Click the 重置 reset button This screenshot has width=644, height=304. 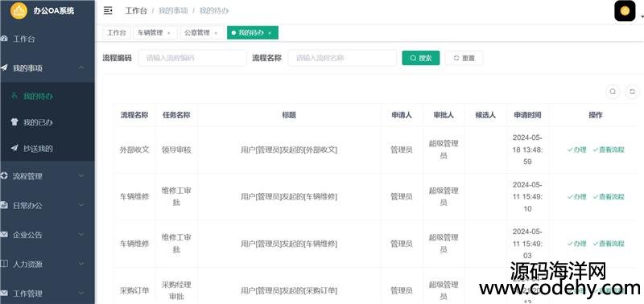click(464, 58)
